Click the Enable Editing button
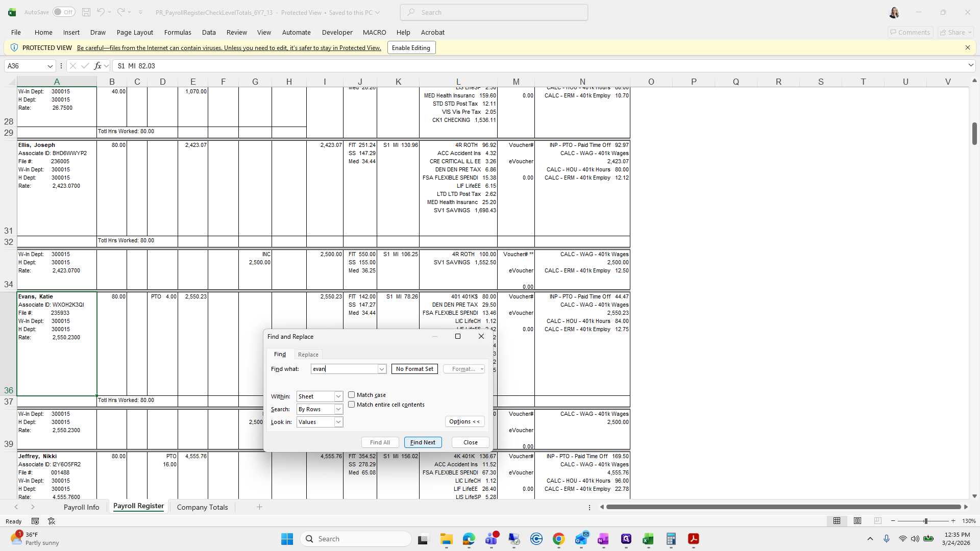 tap(411, 47)
